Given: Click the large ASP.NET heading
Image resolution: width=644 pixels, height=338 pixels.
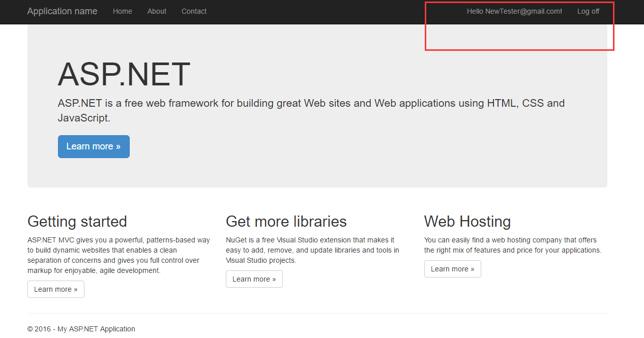Looking at the screenshot, I should click(x=124, y=74).
